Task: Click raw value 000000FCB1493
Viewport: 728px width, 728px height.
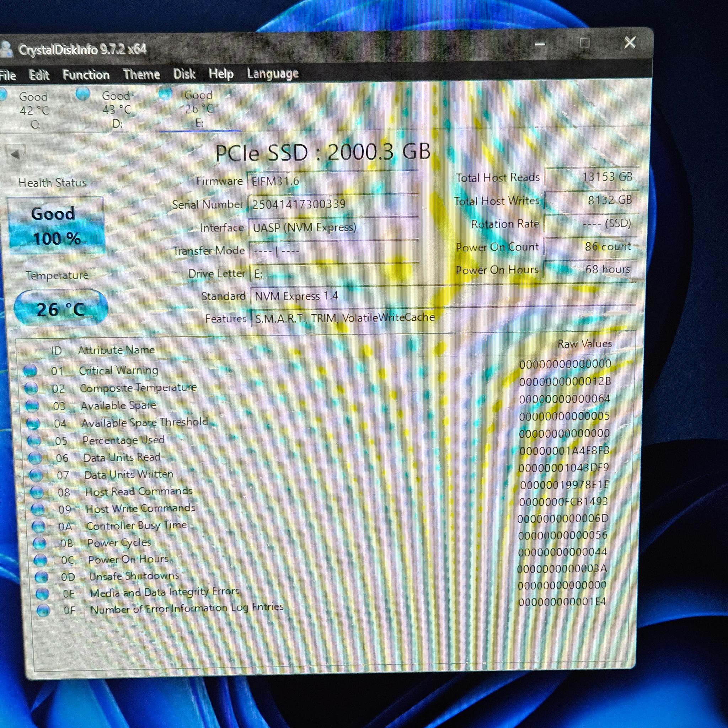Action: 563,502
